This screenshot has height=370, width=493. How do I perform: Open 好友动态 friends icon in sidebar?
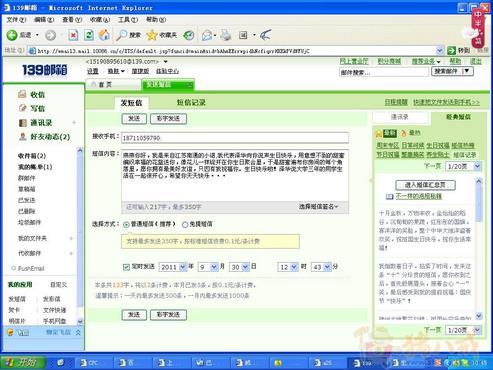[22, 137]
